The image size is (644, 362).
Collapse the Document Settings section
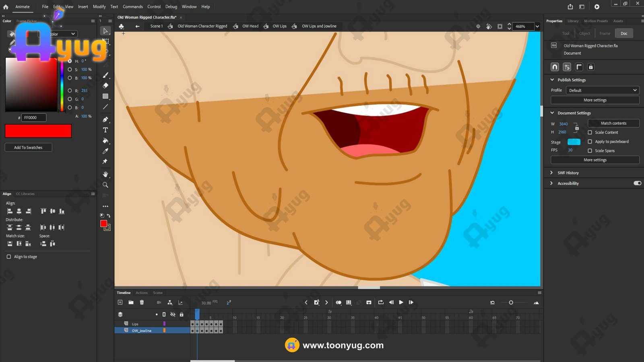[552, 113]
